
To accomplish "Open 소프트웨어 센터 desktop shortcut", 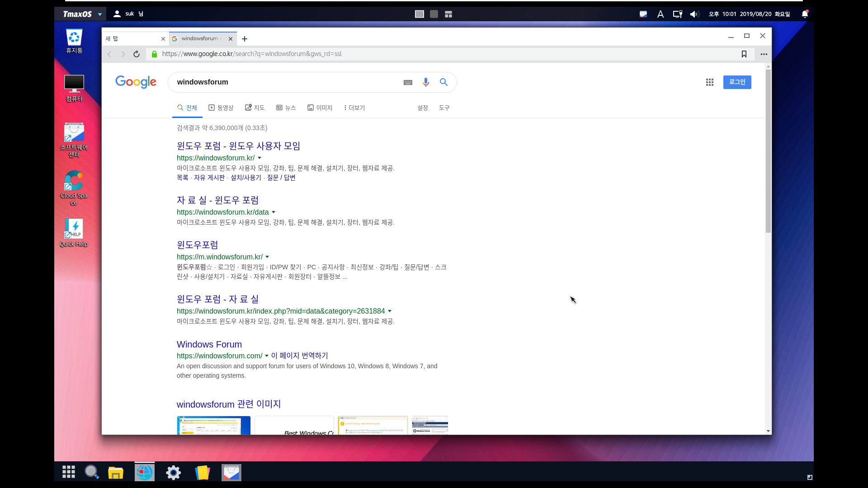I will pos(74,140).
